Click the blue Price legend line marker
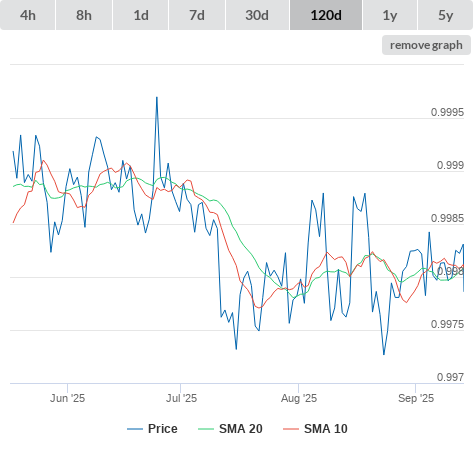This screenshot has width=474, height=455. click(135, 429)
